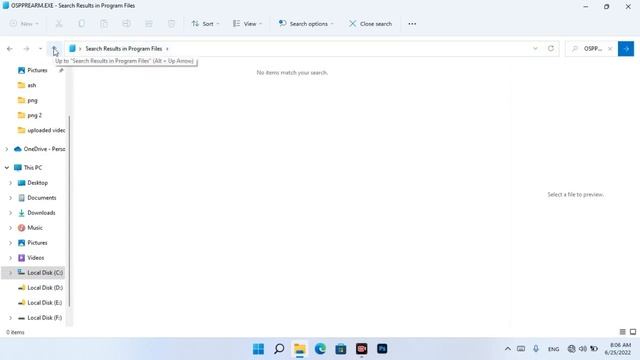Expand the OneDrive - Personal node
Screen dimensions: 640x360
pos(7,149)
